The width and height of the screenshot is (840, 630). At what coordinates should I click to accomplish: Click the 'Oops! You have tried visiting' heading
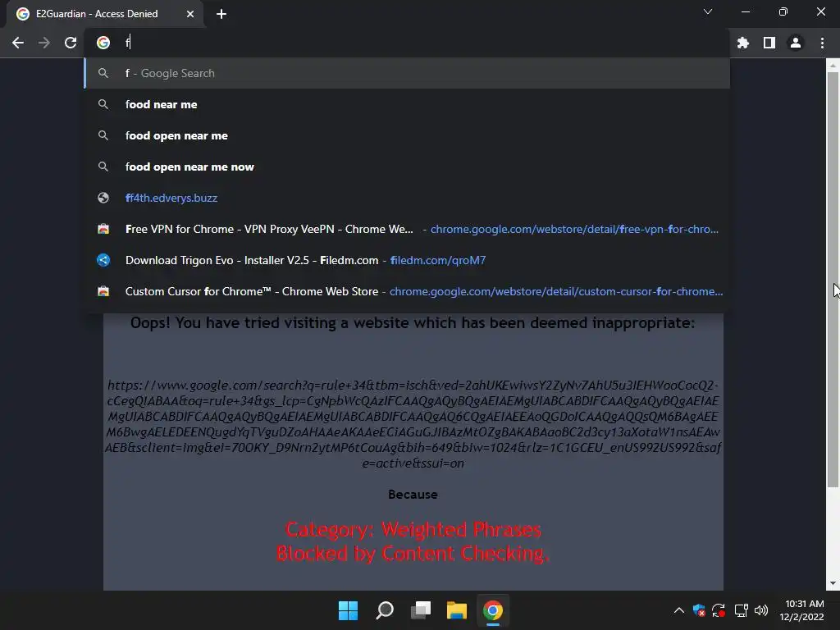coord(413,323)
